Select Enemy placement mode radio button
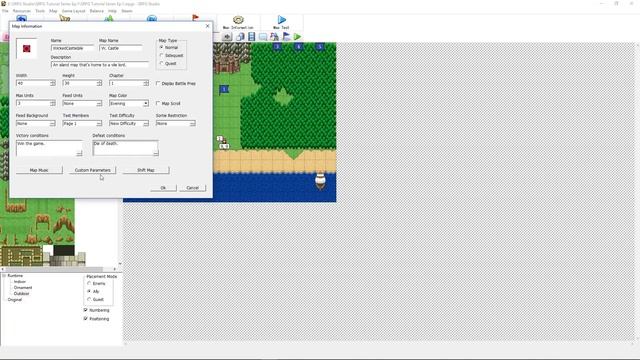This screenshot has width=640, height=360. (89, 283)
